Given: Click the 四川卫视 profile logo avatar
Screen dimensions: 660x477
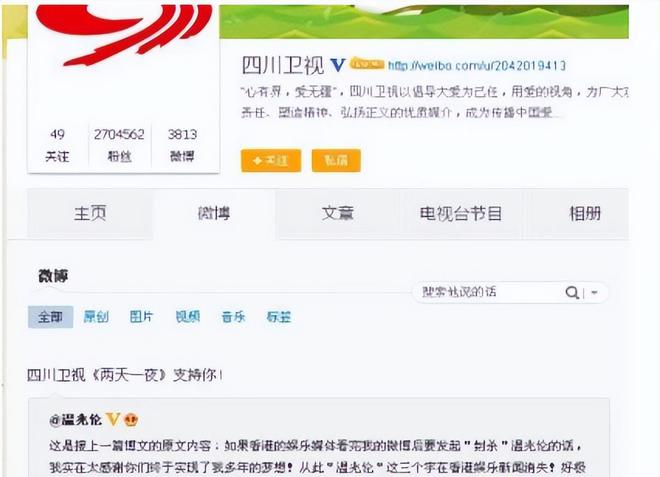Looking at the screenshot, I should [123, 37].
